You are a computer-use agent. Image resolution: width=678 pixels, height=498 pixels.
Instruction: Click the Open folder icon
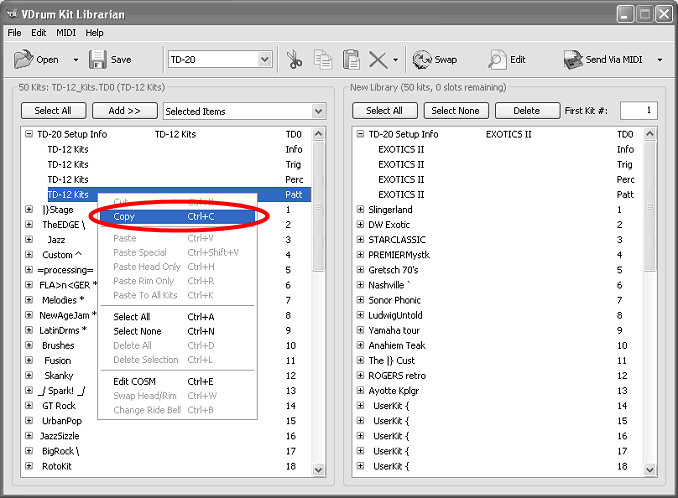(x=23, y=60)
